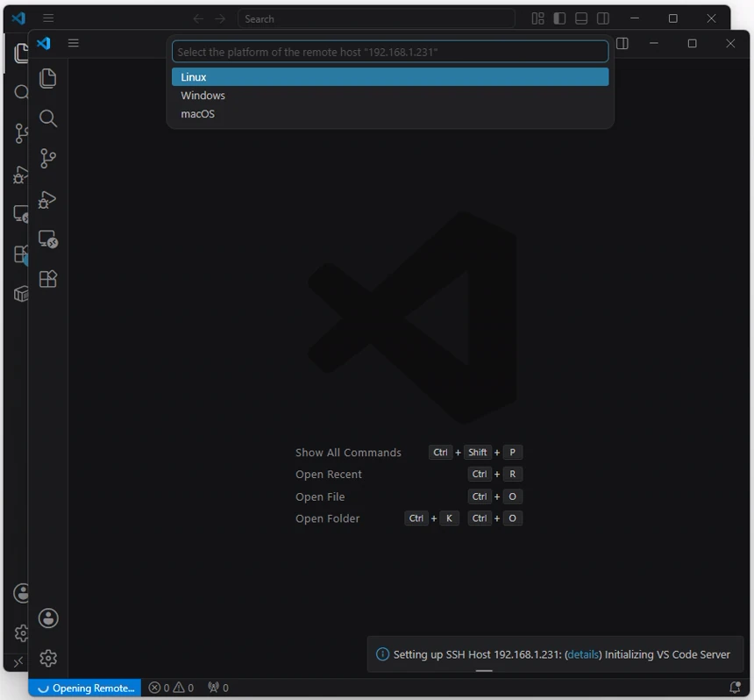Open Search in back window activity bar
The height and width of the screenshot is (700, 754).
(21, 92)
